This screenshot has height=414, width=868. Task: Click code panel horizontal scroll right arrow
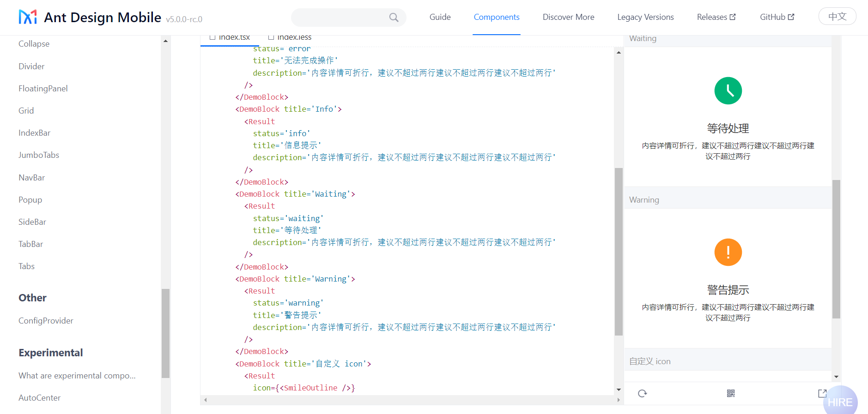[619, 400]
